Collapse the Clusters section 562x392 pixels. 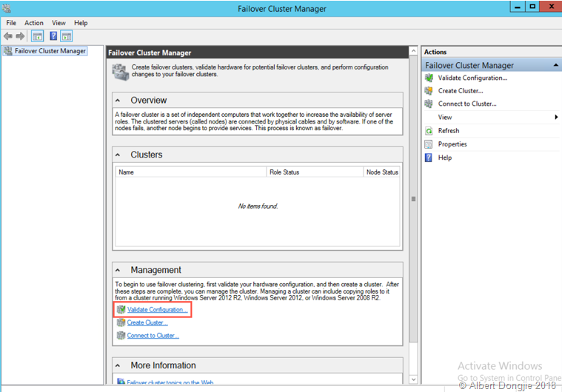click(x=118, y=155)
